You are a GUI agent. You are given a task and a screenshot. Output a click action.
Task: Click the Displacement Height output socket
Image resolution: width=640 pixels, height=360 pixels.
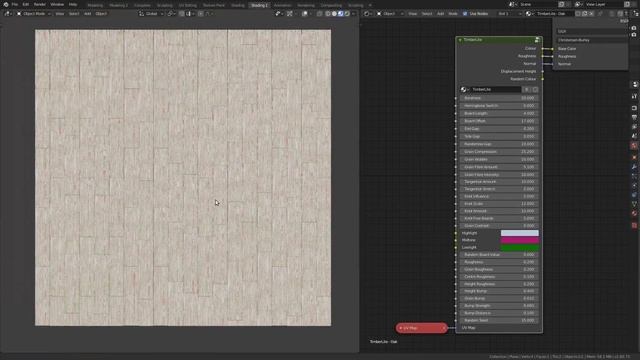click(x=542, y=71)
